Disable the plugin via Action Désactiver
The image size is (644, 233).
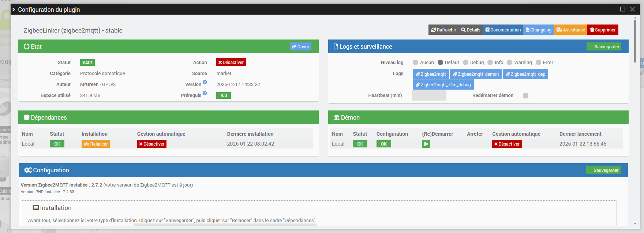(231, 63)
